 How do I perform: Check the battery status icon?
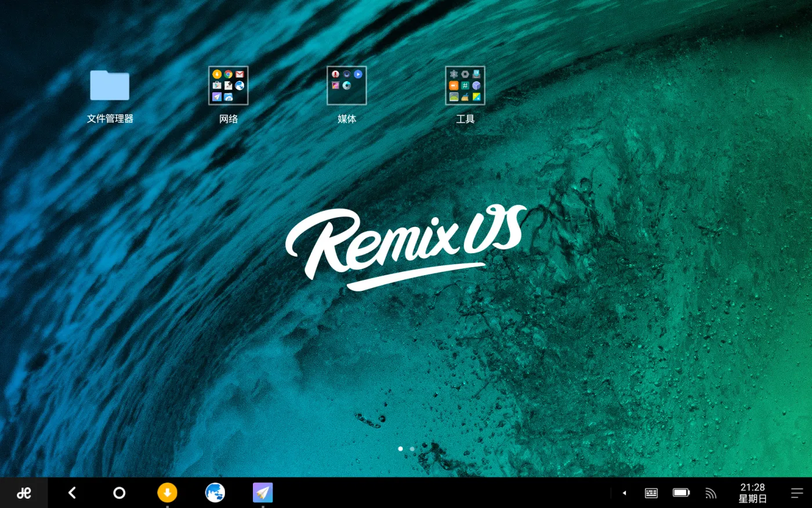681,493
